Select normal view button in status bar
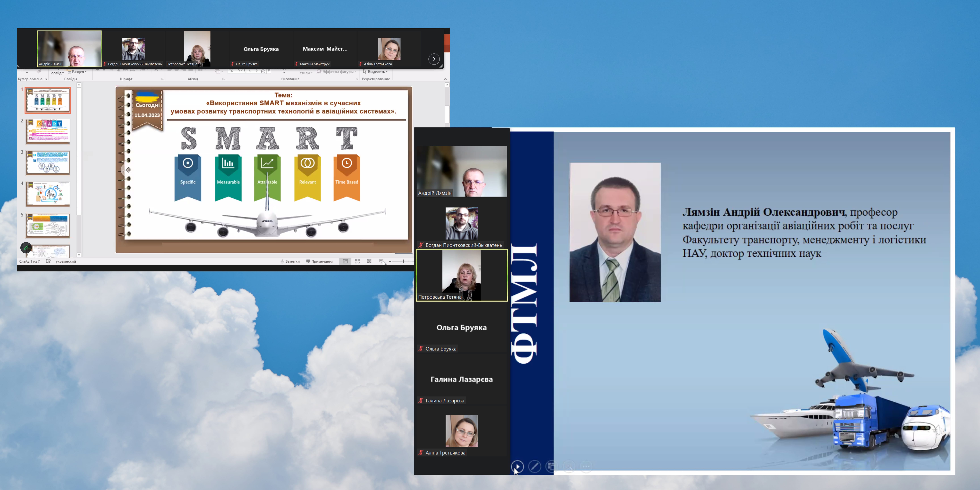980x490 pixels. tap(345, 261)
